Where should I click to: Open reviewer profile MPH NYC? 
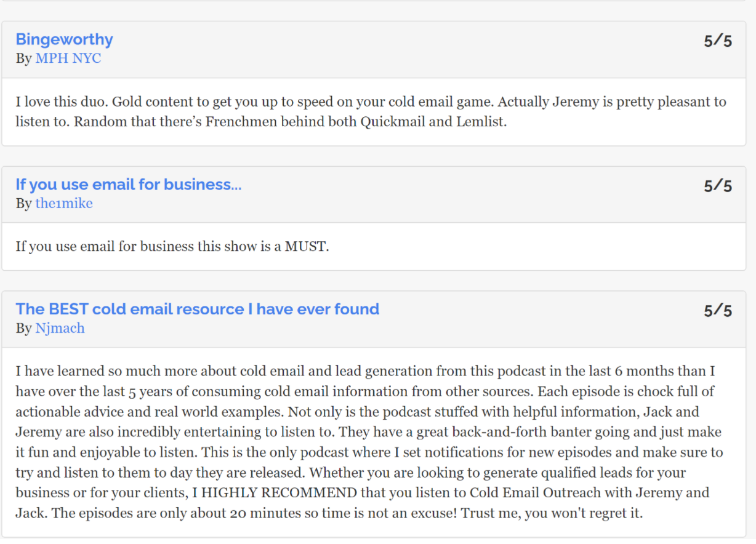pos(68,58)
